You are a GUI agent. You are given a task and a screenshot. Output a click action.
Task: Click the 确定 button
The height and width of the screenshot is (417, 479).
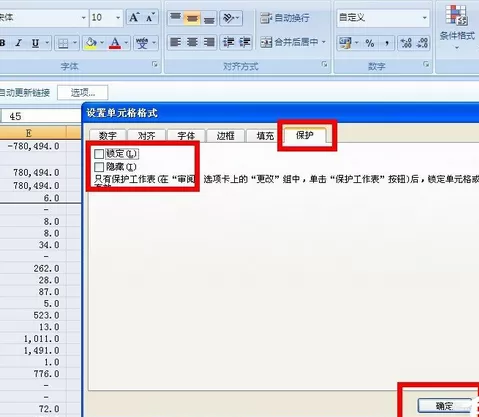(445, 406)
